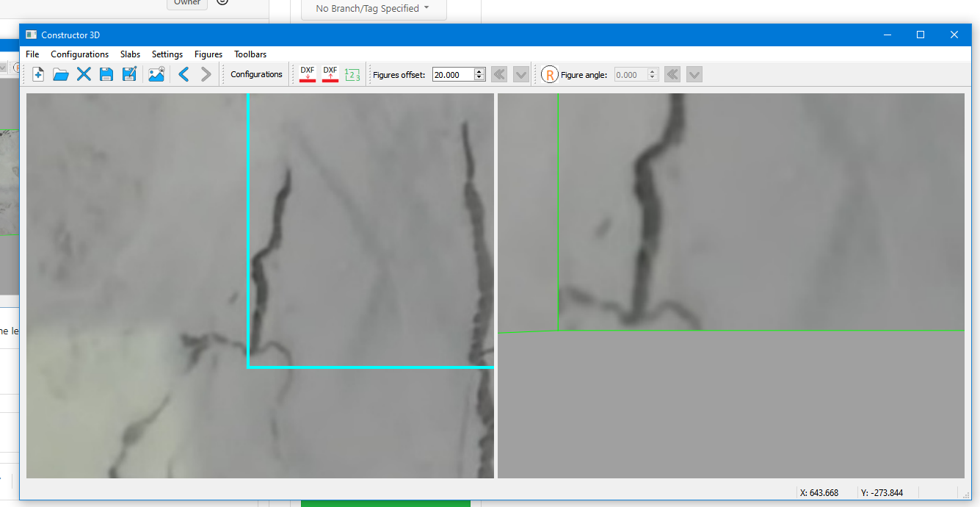The width and height of the screenshot is (980, 507).
Task: Save using the floppy disk icon
Action: coord(106,74)
